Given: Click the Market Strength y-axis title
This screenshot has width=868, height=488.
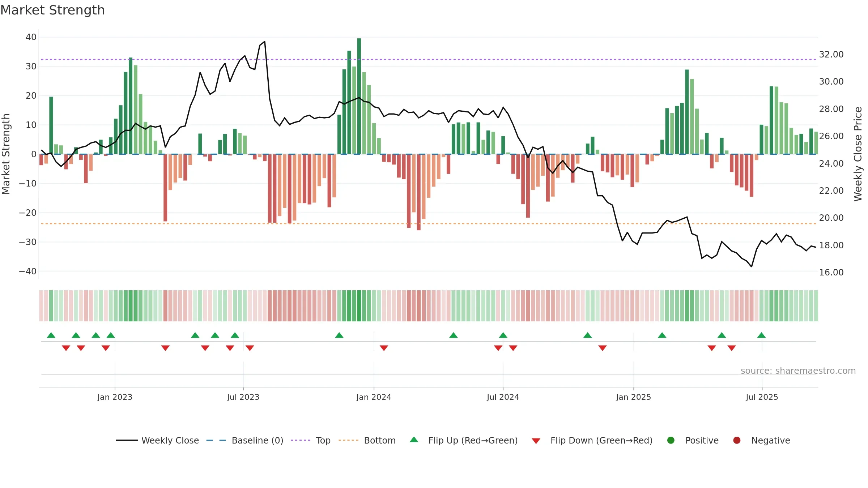Looking at the screenshot, I should tap(6, 154).
